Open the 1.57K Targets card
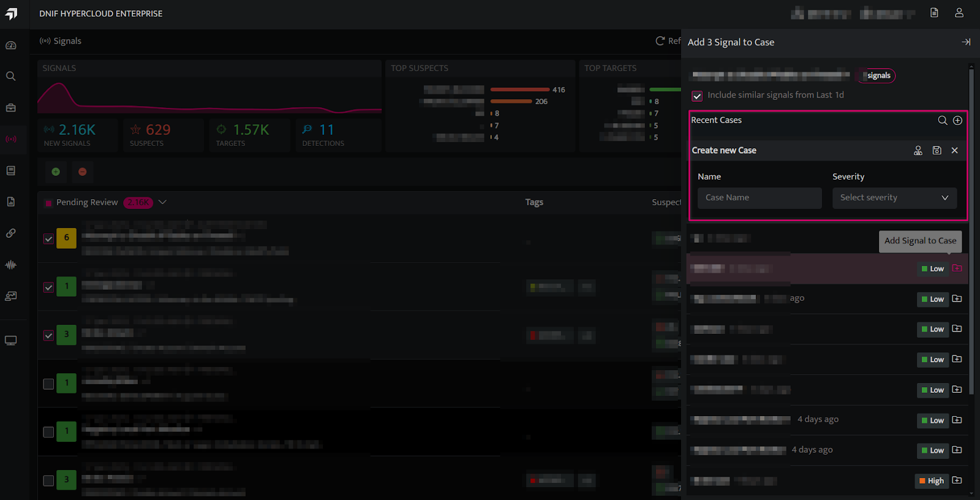This screenshot has height=500, width=980. click(251, 135)
